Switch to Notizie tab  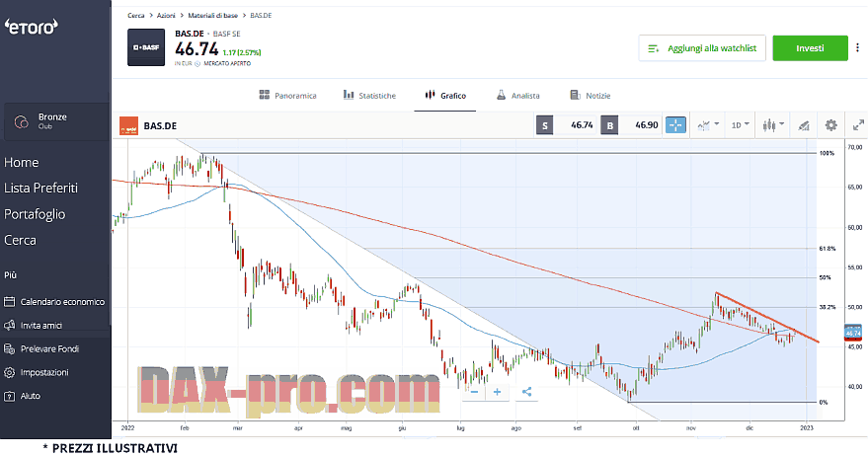tap(591, 95)
